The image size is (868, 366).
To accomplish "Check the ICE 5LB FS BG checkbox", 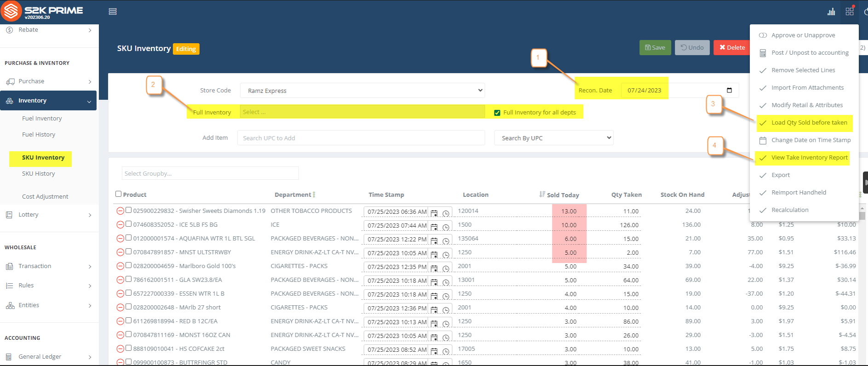I will [129, 224].
